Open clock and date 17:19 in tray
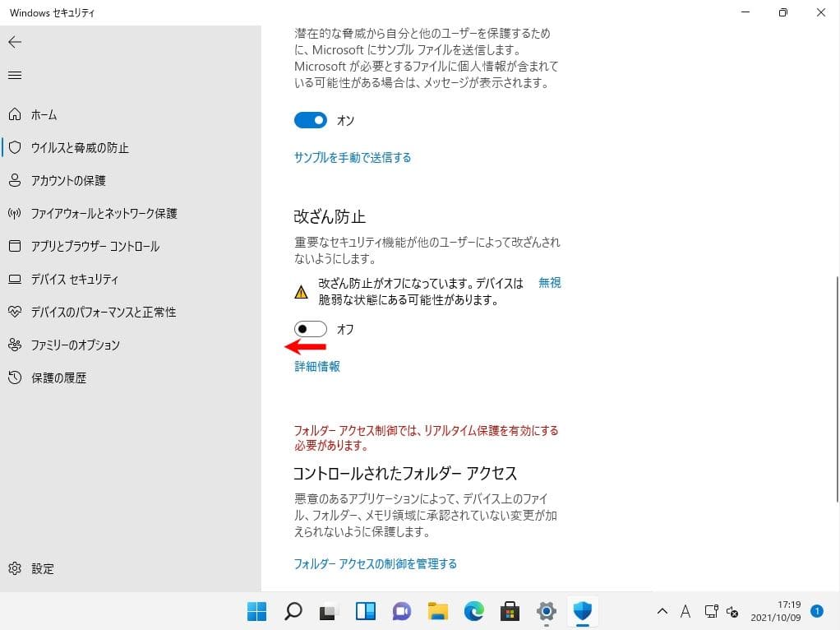The image size is (840, 630). 776,611
